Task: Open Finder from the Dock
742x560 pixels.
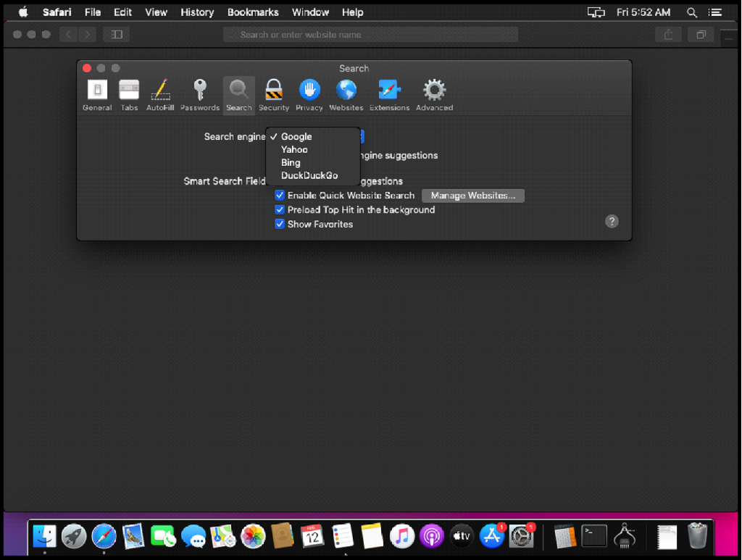Action: pyautogui.click(x=44, y=536)
